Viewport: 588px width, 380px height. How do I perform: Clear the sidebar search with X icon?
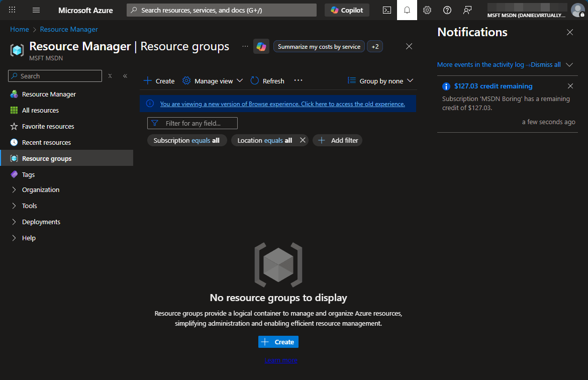(x=110, y=76)
